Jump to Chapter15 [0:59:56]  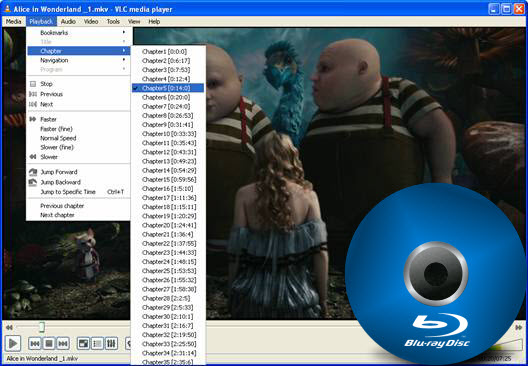[x=168, y=179]
